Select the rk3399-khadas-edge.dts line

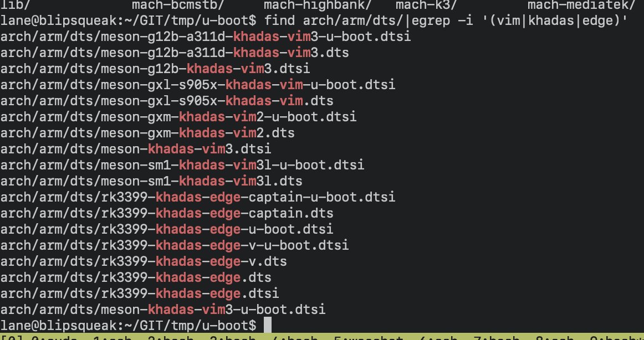pyautogui.click(x=136, y=277)
